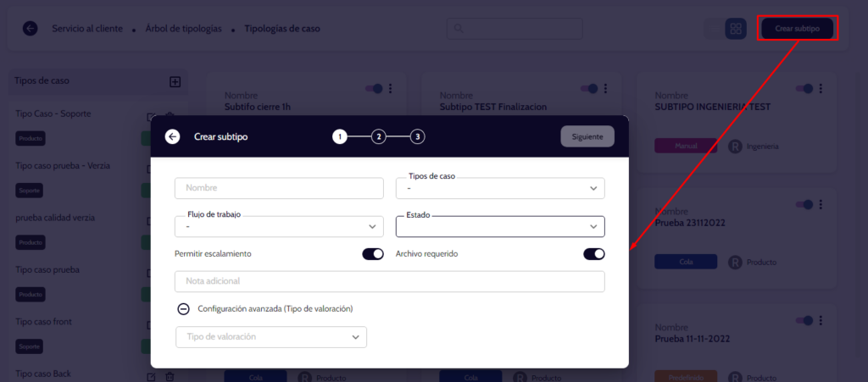This screenshot has height=382, width=868.
Task: Click the add icon next to Tipos de caso
Action: point(175,82)
